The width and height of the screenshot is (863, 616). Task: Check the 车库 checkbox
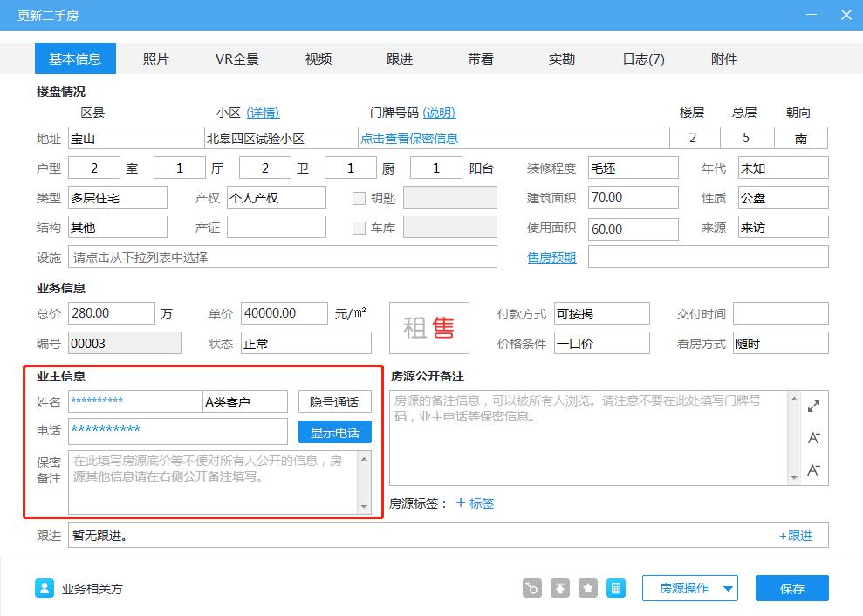359,227
